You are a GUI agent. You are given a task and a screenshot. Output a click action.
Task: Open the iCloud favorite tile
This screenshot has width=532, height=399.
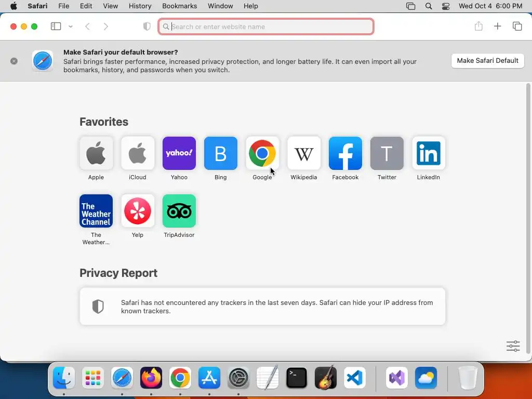point(137,153)
